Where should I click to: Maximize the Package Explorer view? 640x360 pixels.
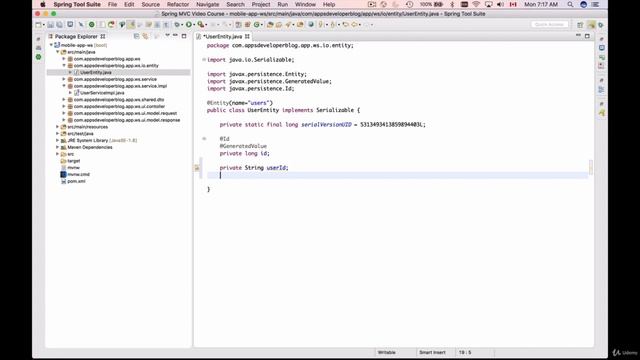(184, 36)
